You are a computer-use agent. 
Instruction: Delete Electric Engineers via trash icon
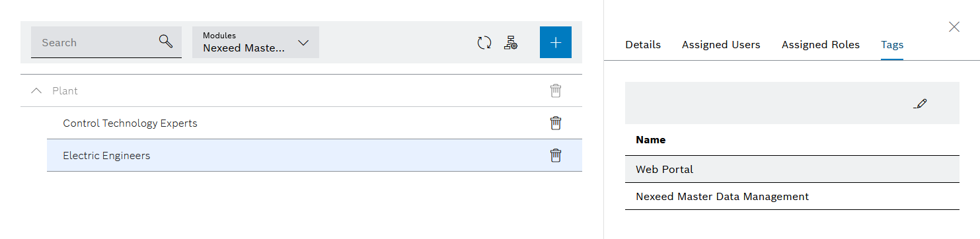tap(556, 155)
